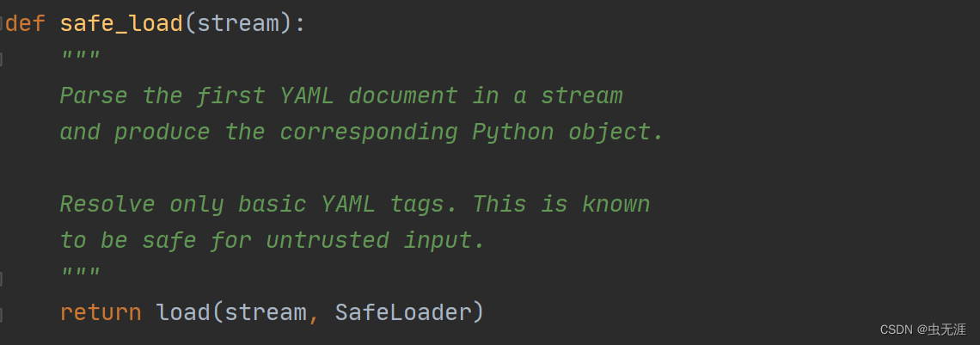Screen dimensions: 980x345
Task: Click the stream parameter in the def line
Action: 238,23
